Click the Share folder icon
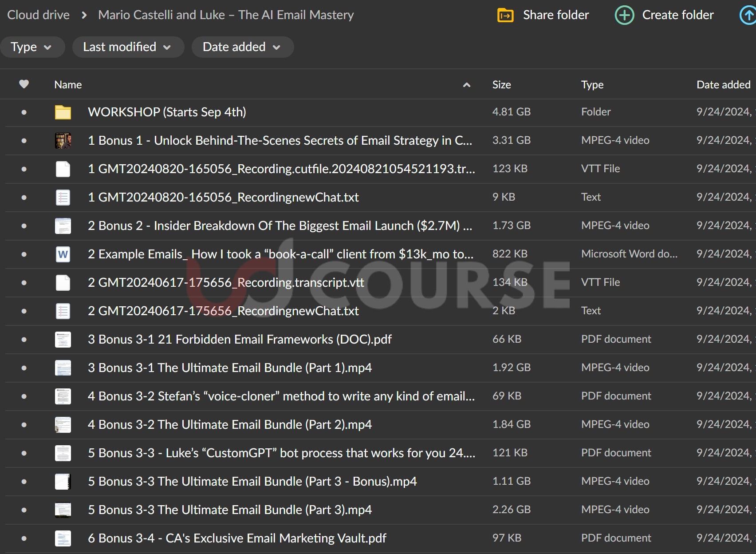 point(505,15)
